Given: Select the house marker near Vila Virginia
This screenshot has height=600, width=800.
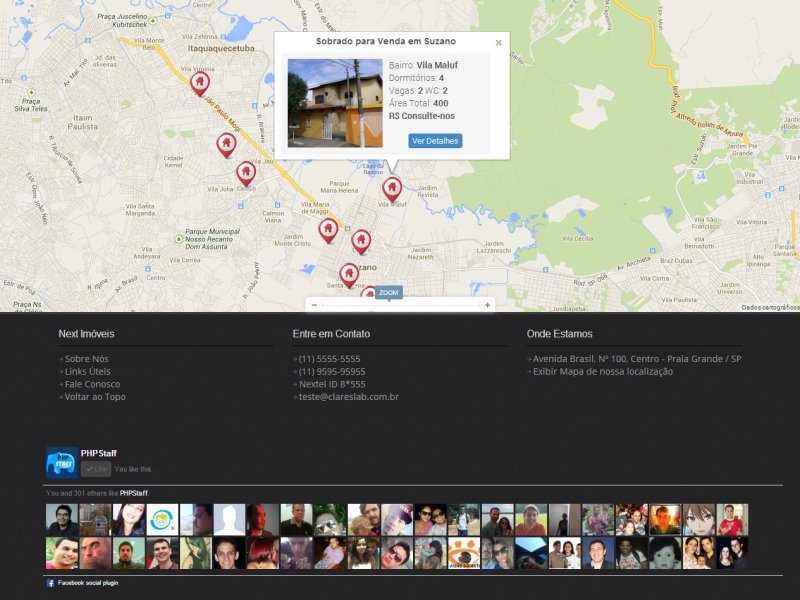Looking at the screenshot, I should tap(200, 83).
